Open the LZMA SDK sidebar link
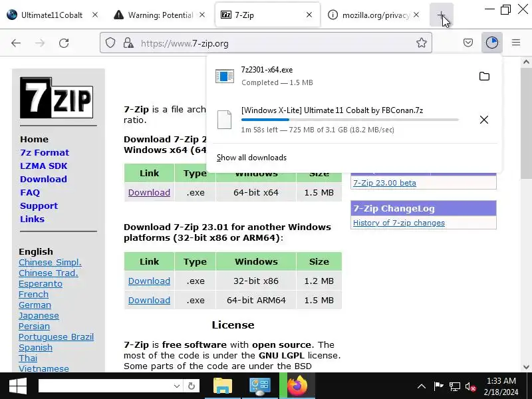This screenshot has height=399, width=532. (x=43, y=166)
